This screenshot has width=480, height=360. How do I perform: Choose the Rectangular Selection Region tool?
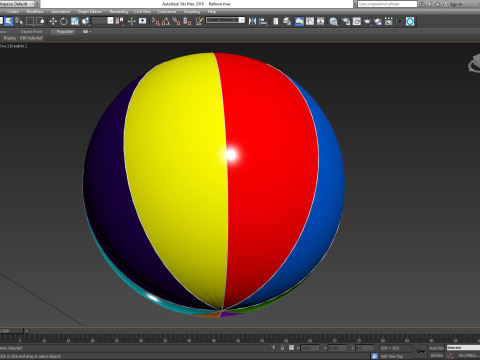(x=30, y=21)
